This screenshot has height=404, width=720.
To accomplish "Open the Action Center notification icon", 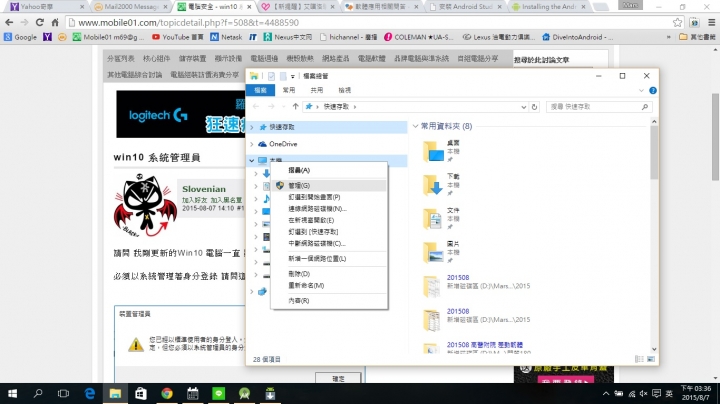I will coord(657,393).
